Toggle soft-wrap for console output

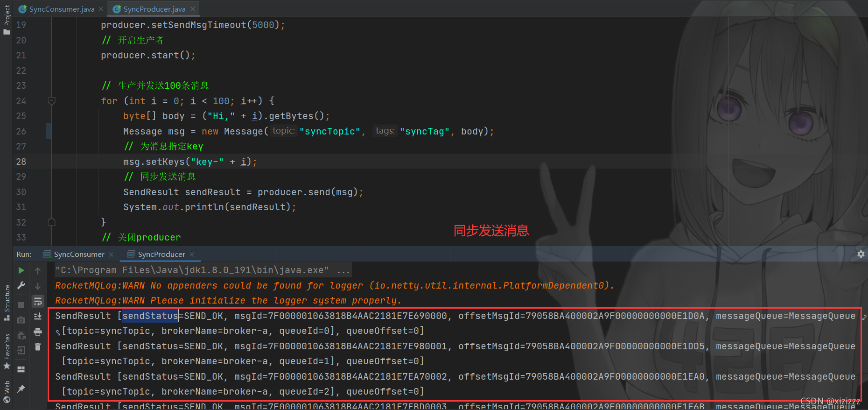coord(38,301)
